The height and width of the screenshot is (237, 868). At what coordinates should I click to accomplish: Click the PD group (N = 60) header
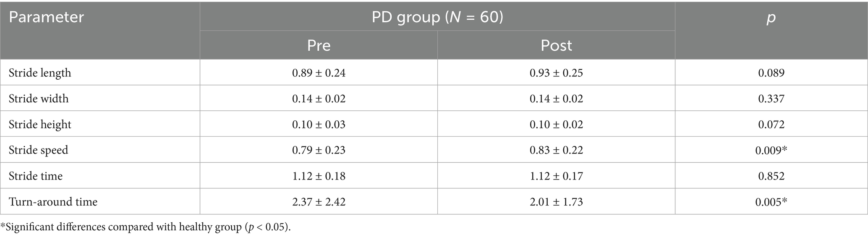[437, 18]
